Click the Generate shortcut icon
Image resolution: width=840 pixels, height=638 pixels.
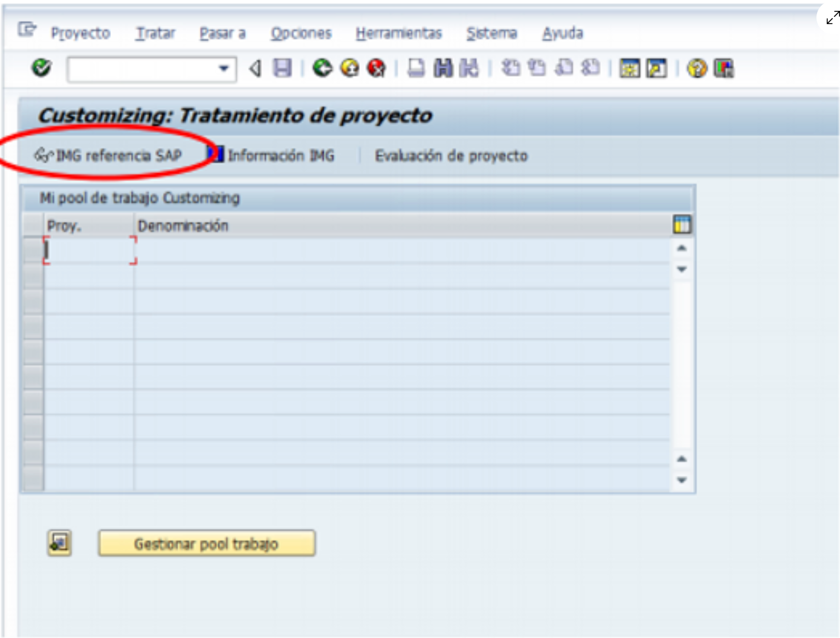point(656,69)
